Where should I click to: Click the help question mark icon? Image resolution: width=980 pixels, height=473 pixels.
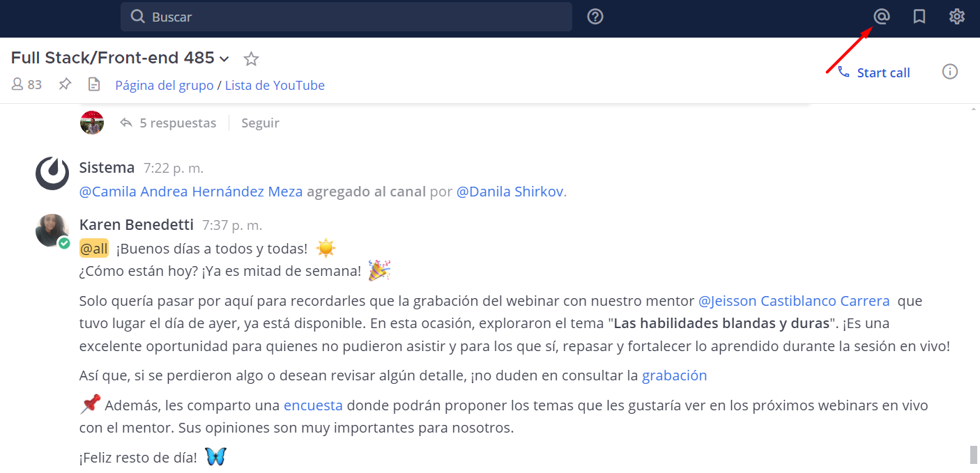pos(595,17)
